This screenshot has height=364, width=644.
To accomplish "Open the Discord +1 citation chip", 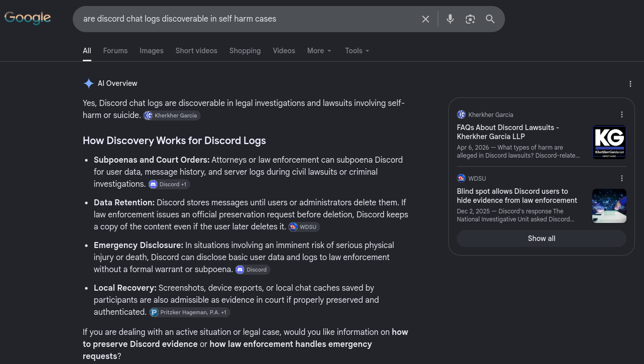I will pos(169,184).
